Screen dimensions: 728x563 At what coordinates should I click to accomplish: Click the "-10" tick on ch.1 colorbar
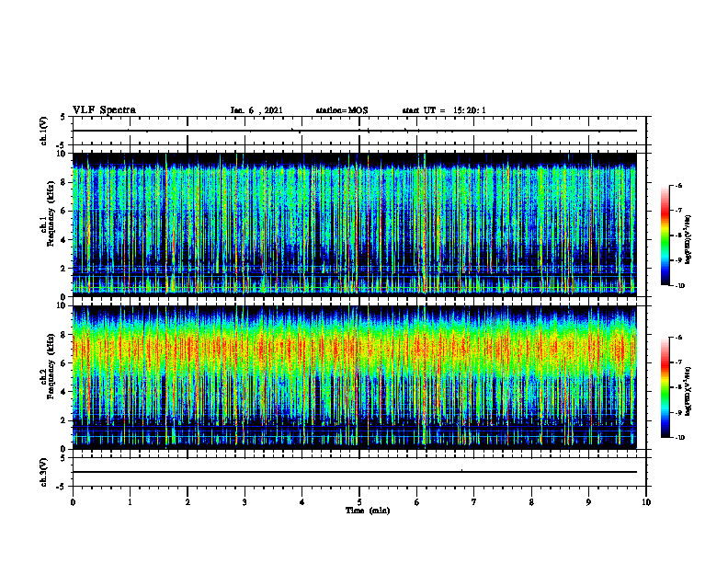point(679,286)
